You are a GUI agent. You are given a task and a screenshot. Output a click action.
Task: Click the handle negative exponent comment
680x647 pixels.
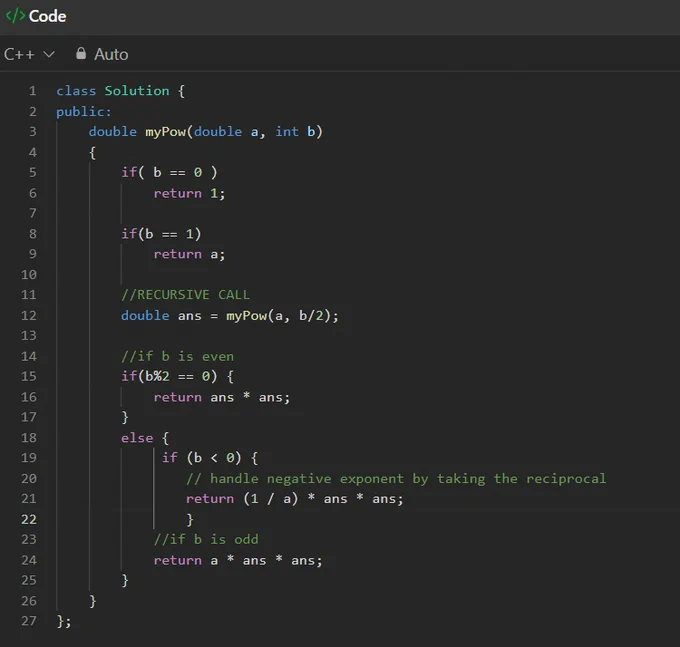[x=396, y=478]
